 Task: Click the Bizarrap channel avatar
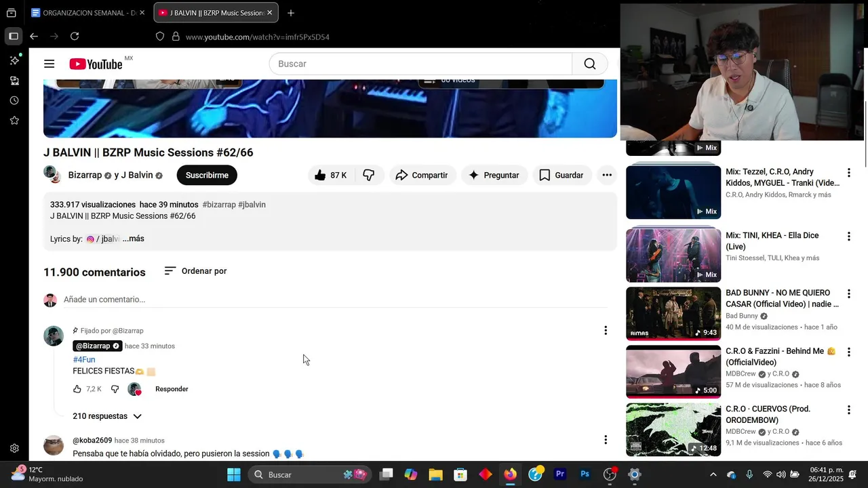click(x=52, y=174)
